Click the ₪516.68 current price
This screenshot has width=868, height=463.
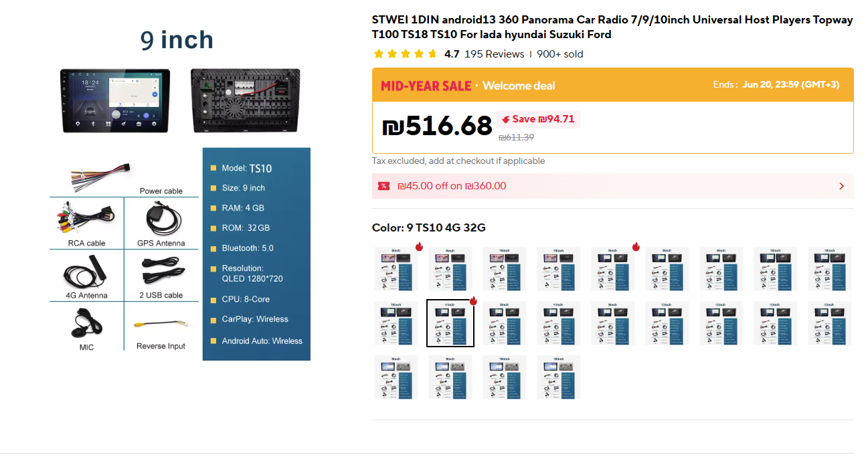(437, 126)
